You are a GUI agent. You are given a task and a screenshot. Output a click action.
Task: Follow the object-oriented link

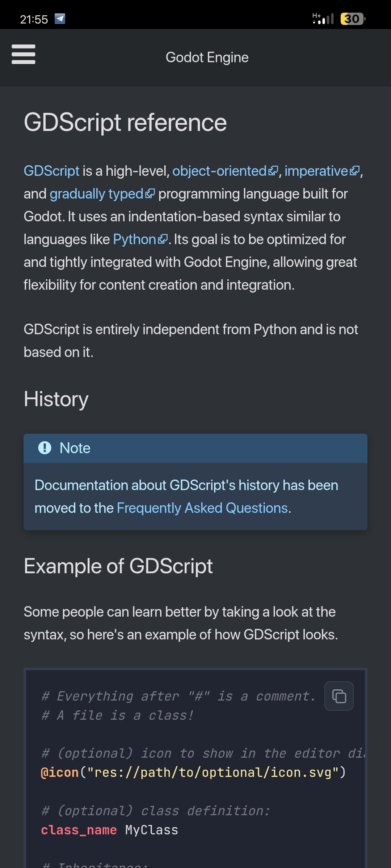tap(219, 171)
